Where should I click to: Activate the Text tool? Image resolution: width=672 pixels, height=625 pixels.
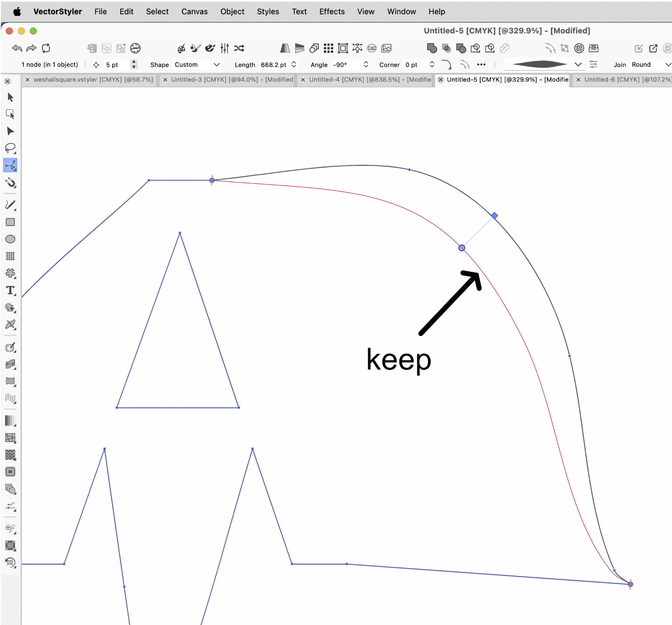point(10,290)
